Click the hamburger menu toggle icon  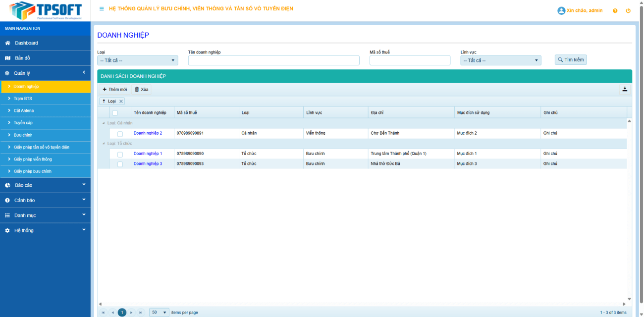[102, 9]
